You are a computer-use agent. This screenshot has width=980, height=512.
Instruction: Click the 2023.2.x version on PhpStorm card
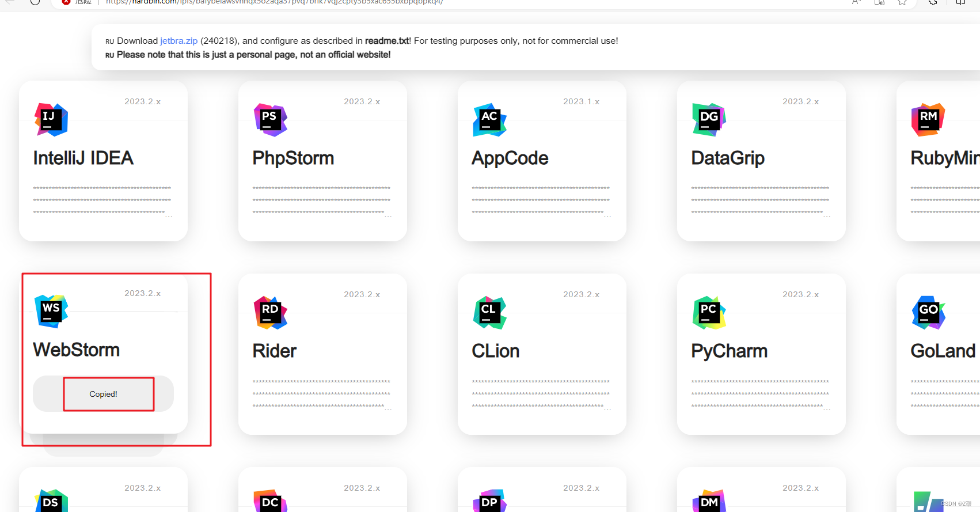click(362, 101)
